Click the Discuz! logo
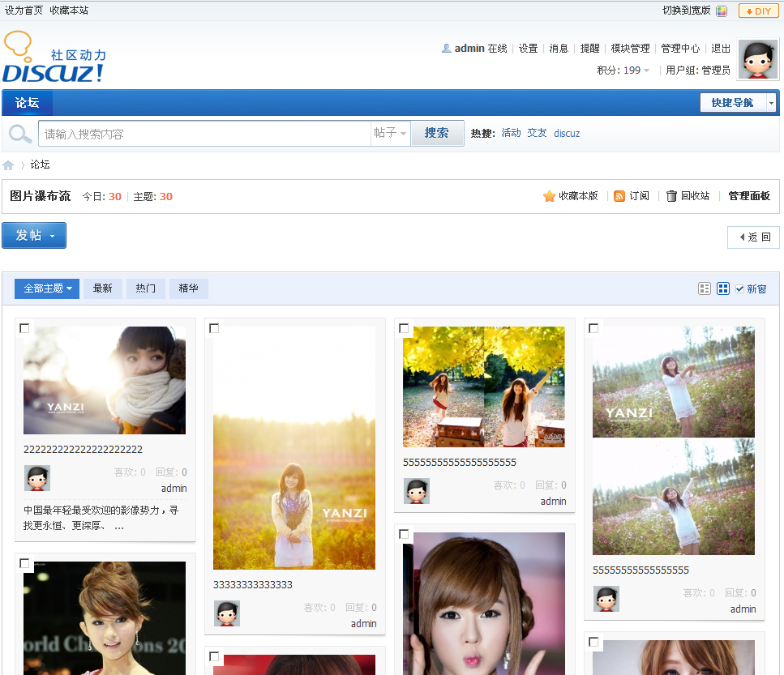The width and height of the screenshot is (784, 675). pyautogui.click(x=54, y=57)
